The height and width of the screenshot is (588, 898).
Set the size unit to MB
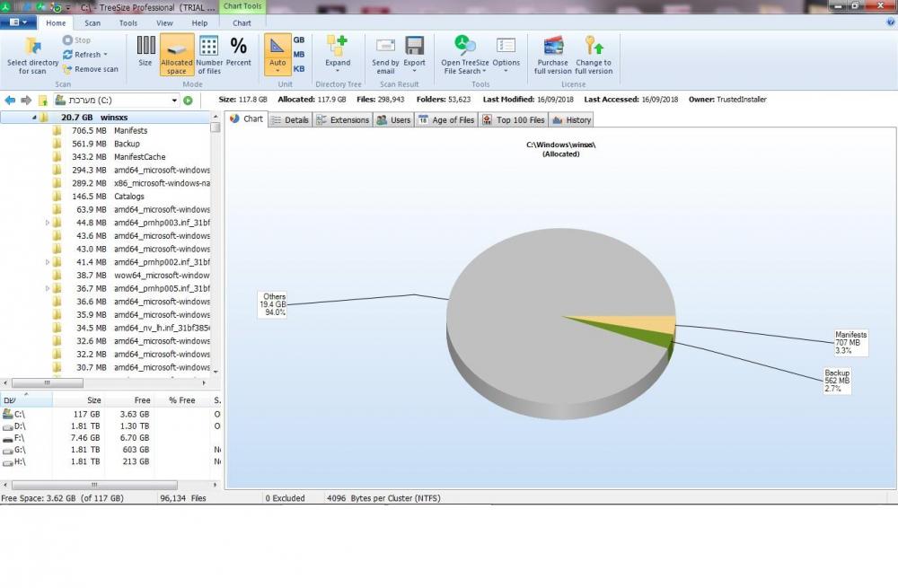point(299,55)
